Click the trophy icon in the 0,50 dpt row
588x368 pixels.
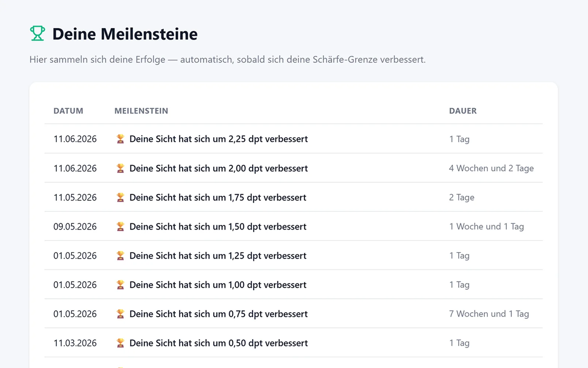pyautogui.click(x=120, y=343)
